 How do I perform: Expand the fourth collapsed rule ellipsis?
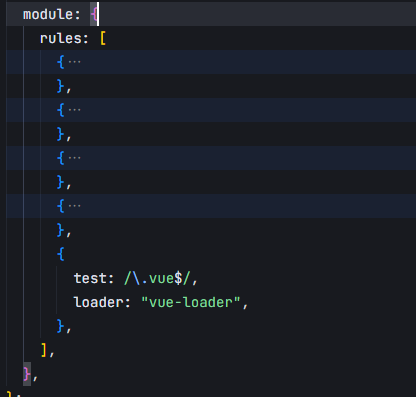[74, 206]
